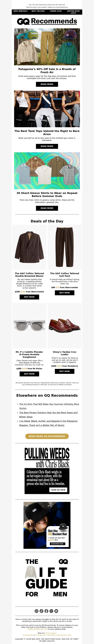
Task: Click Read More under Patagonia sale article
Action: point(47,84)
